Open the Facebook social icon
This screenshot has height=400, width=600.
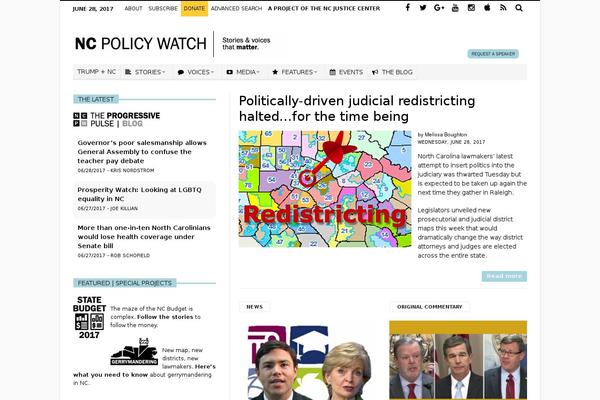pyautogui.click(x=408, y=8)
